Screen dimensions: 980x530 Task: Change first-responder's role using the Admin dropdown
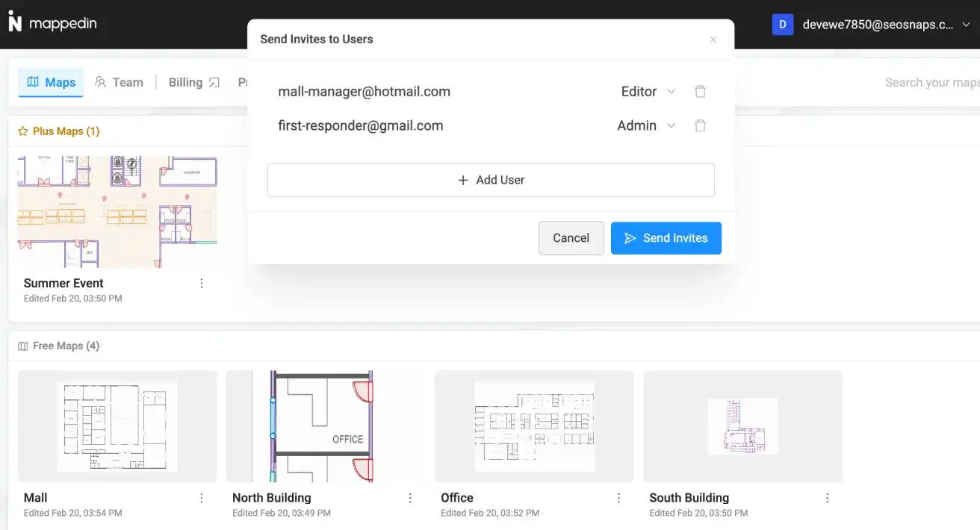pos(645,125)
